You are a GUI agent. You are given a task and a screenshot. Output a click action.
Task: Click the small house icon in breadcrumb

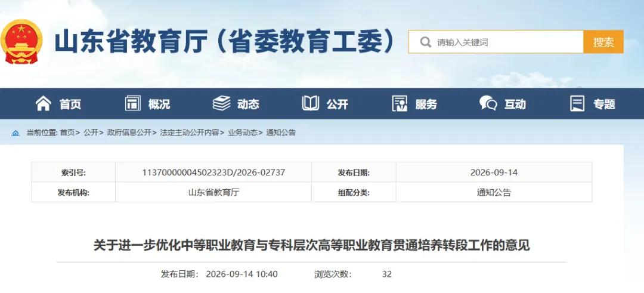tap(16, 132)
